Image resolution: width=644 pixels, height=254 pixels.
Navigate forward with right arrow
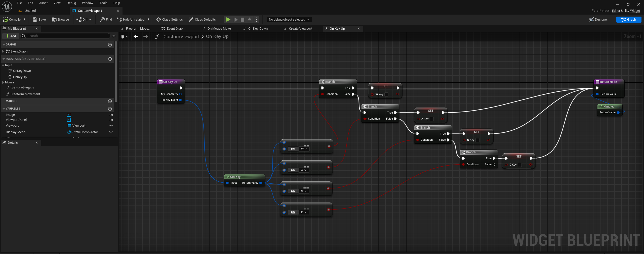[146, 37]
